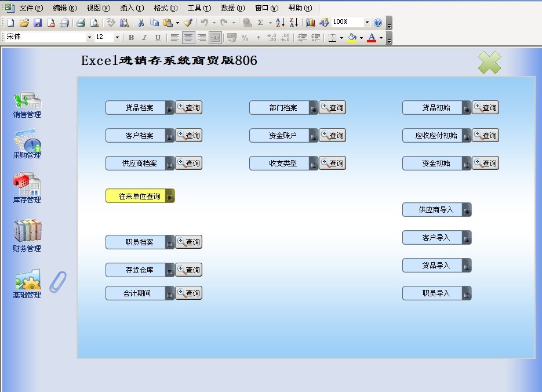Open the Undo history dropdown arrow
542x392 pixels.
tap(214, 23)
